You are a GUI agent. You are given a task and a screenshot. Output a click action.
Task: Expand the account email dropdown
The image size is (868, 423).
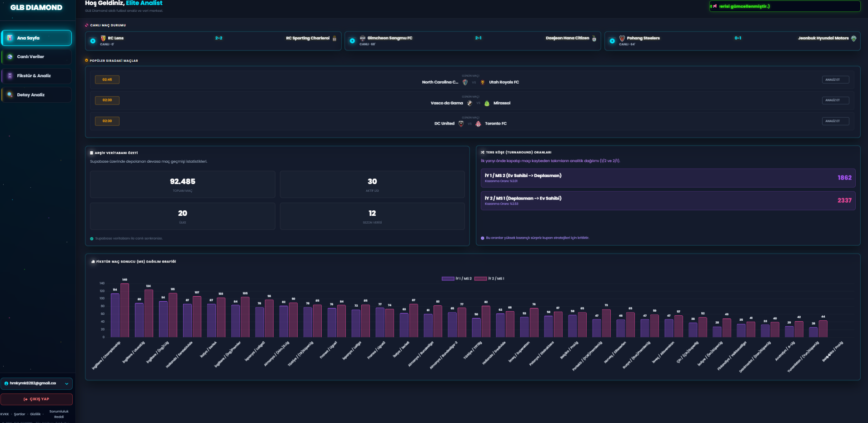[67, 384]
